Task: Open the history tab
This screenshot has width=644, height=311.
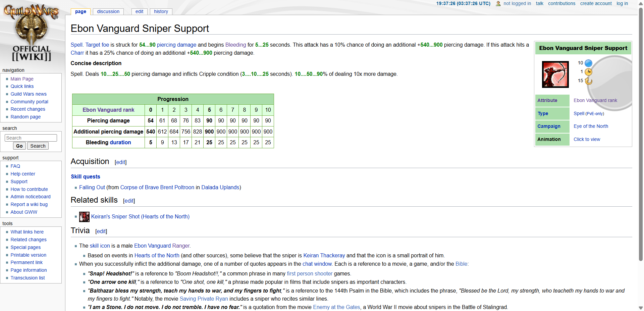Action: click(161, 11)
